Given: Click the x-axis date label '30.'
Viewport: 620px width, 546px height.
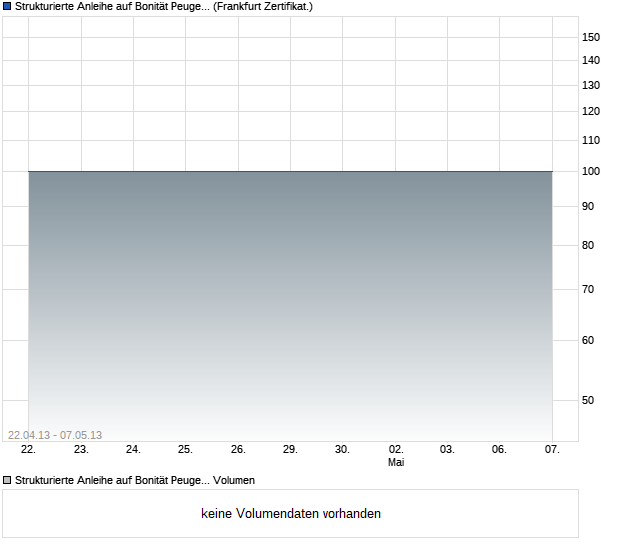Looking at the screenshot, I should point(342,450).
